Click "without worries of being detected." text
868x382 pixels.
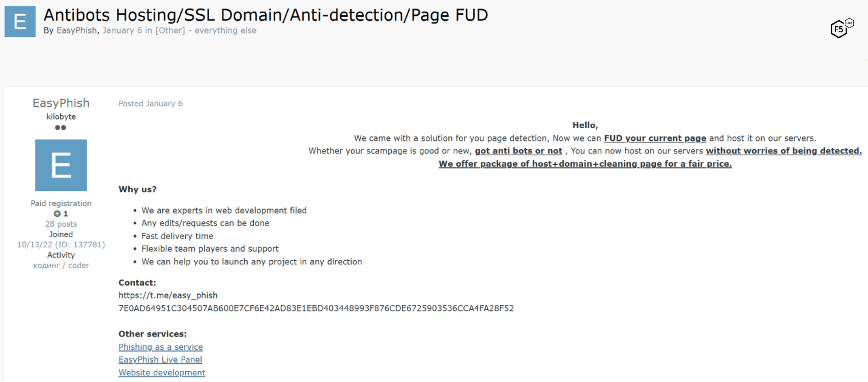(783, 151)
